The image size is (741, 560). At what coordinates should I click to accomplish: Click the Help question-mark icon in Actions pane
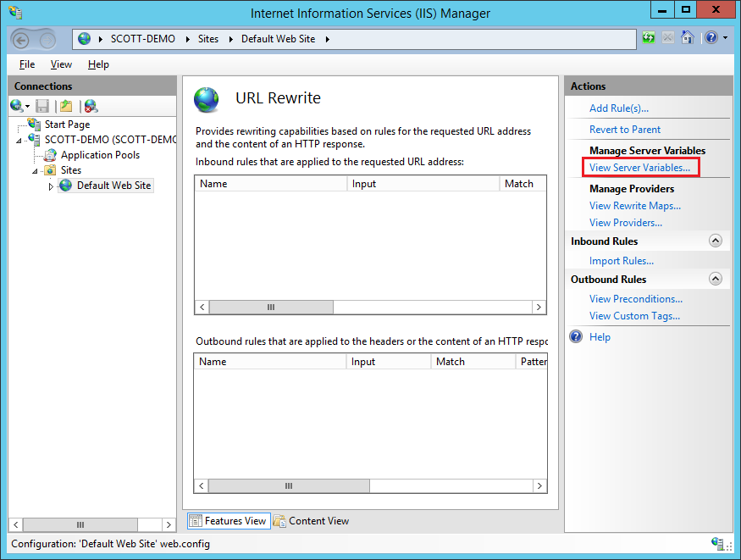pos(578,336)
